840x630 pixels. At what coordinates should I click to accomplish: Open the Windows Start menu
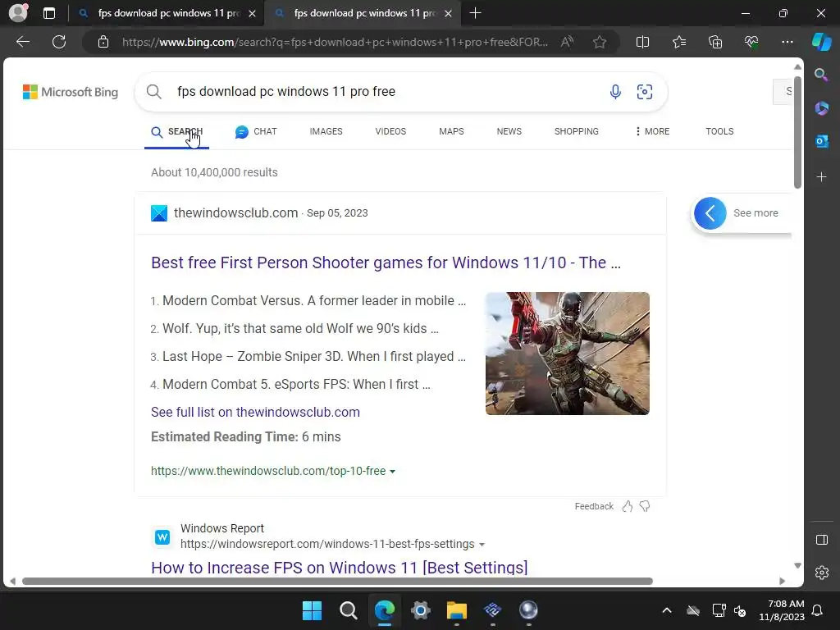pyautogui.click(x=312, y=610)
